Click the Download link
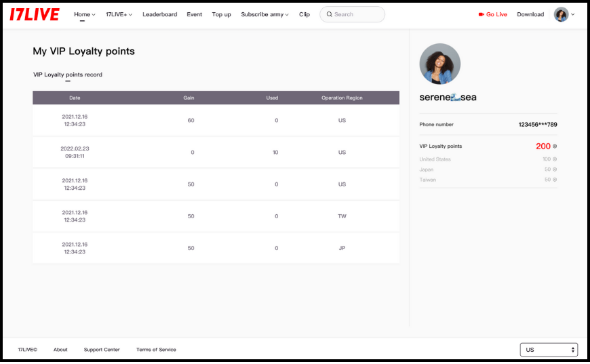The image size is (590, 364). click(x=530, y=14)
